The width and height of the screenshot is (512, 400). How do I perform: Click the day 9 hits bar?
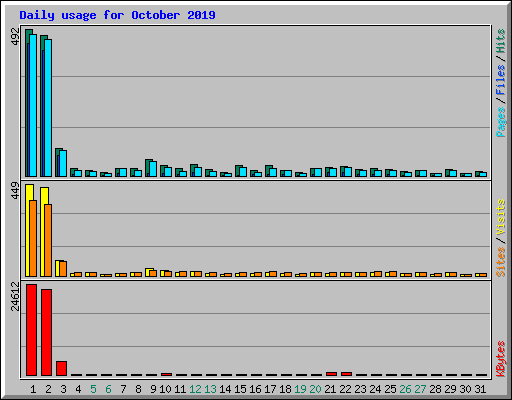pyautogui.click(x=149, y=168)
